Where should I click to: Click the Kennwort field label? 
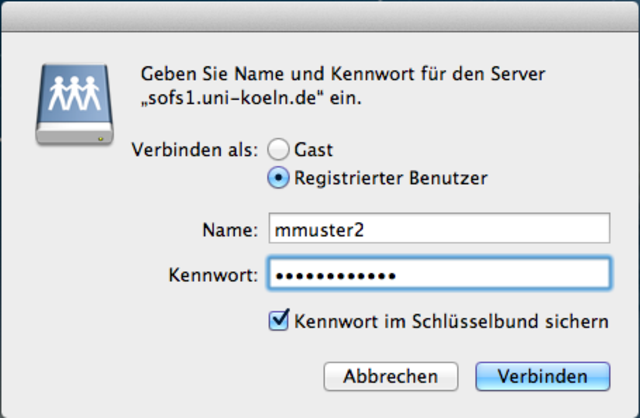pos(213,275)
